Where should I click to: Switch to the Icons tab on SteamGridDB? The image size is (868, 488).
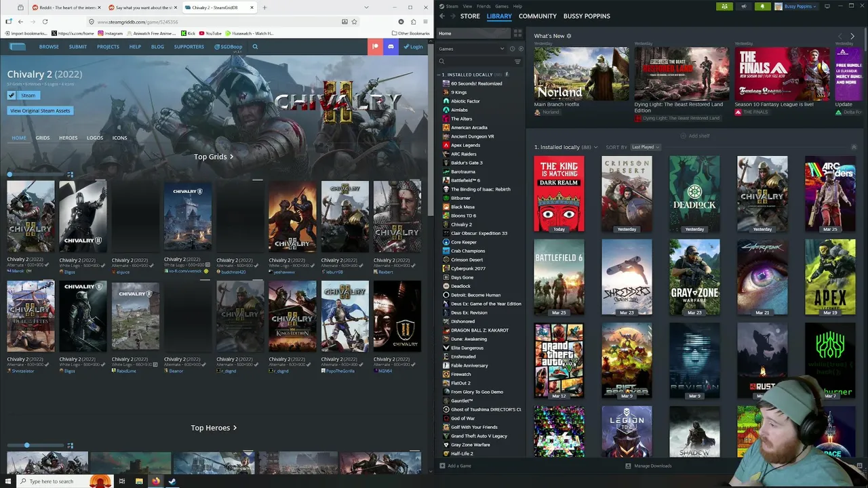tap(119, 138)
